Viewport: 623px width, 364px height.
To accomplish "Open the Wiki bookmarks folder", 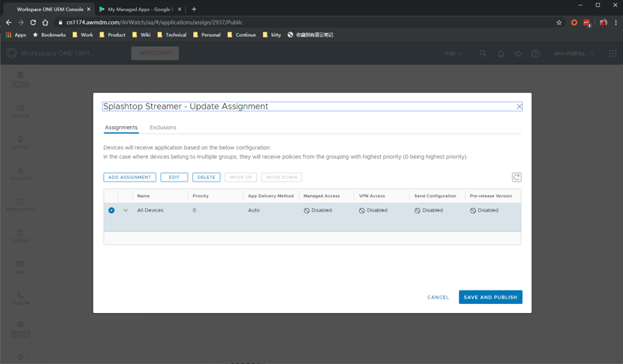I will tap(141, 35).
